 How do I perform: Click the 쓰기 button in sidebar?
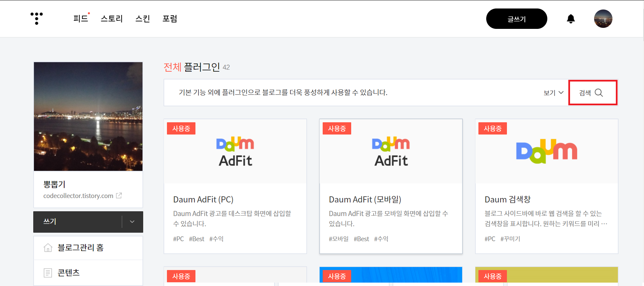click(77, 222)
